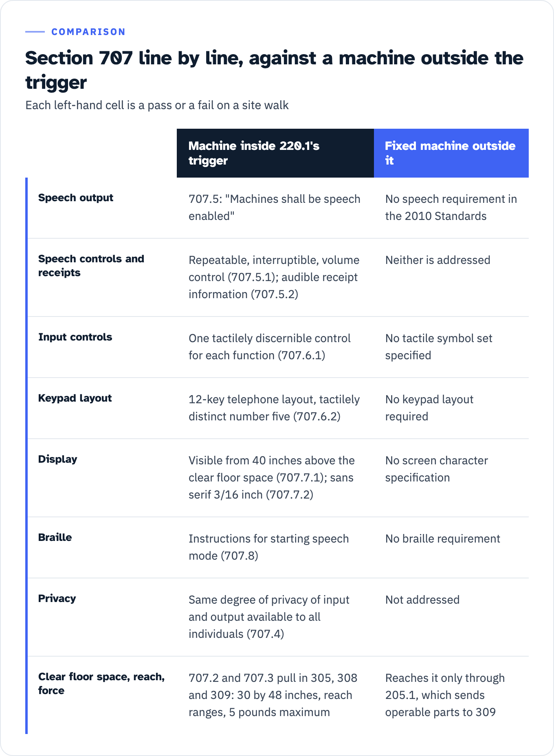This screenshot has height=756, width=554.
Task: Click the 'Not addressed' privacy cell
Action: coord(422,600)
